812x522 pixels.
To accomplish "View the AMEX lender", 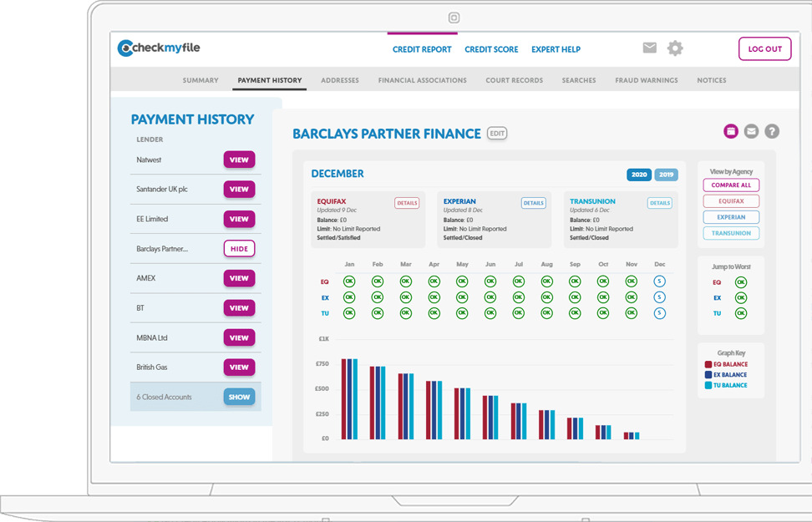I will point(239,279).
